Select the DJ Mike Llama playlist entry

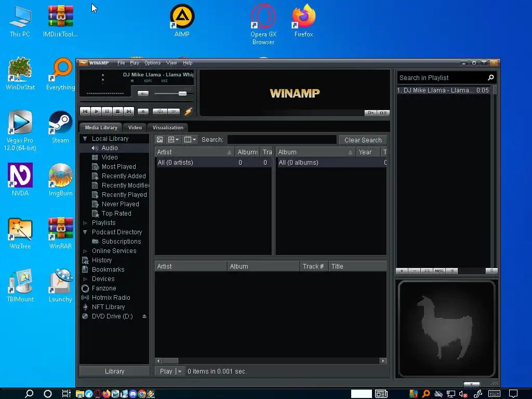[444, 90]
